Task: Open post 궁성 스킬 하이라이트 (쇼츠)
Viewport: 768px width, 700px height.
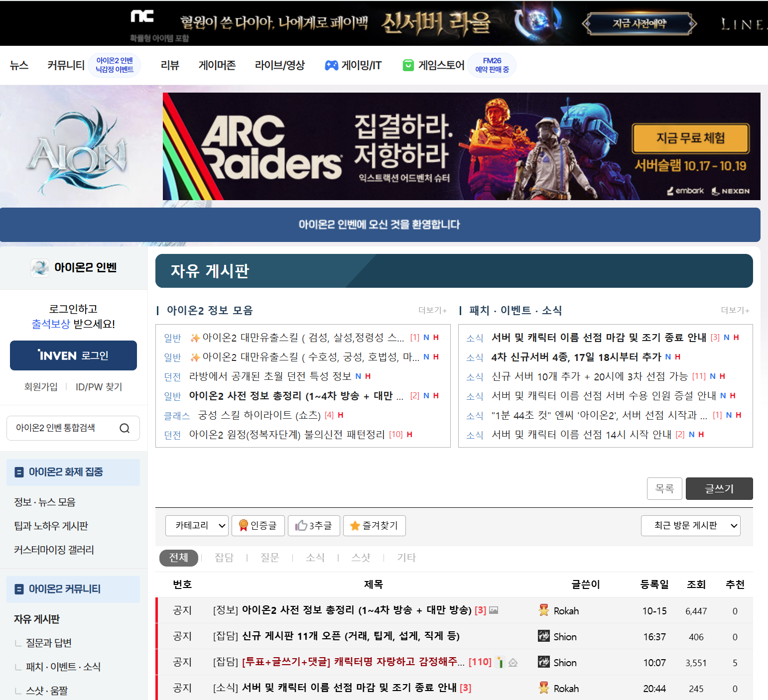Action: 259,415
